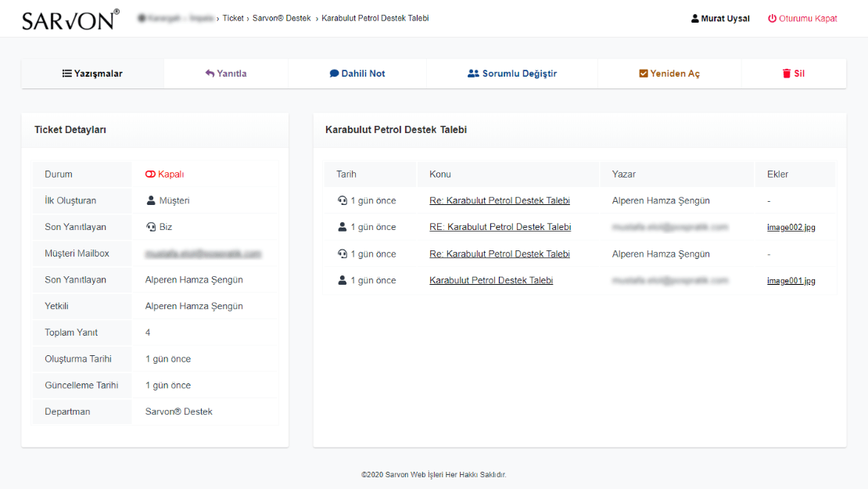
Task: Click the headset icon beside Biz
Action: (151, 227)
